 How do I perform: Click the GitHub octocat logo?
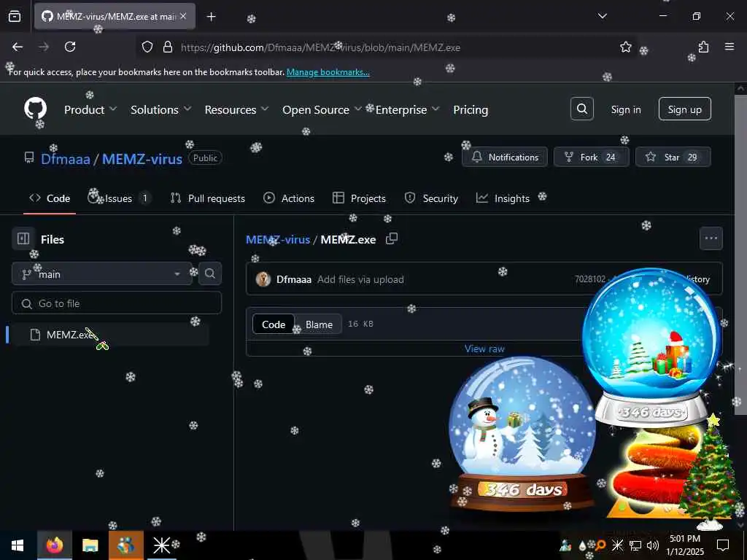click(x=35, y=109)
